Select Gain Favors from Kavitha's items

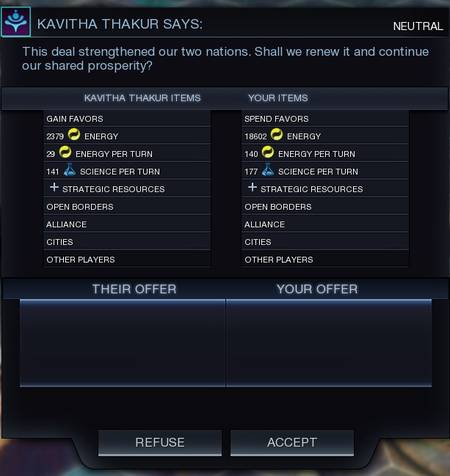pyautogui.click(x=127, y=119)
